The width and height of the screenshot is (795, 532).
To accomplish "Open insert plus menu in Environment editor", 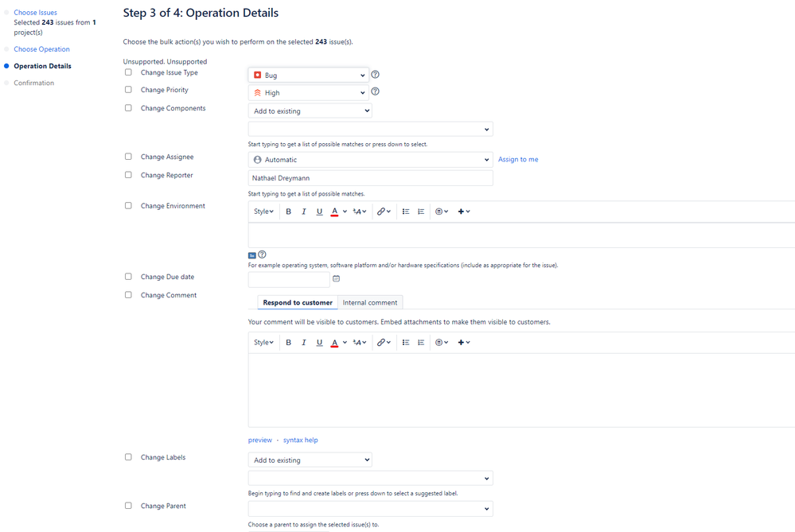I will coord(464,212).
